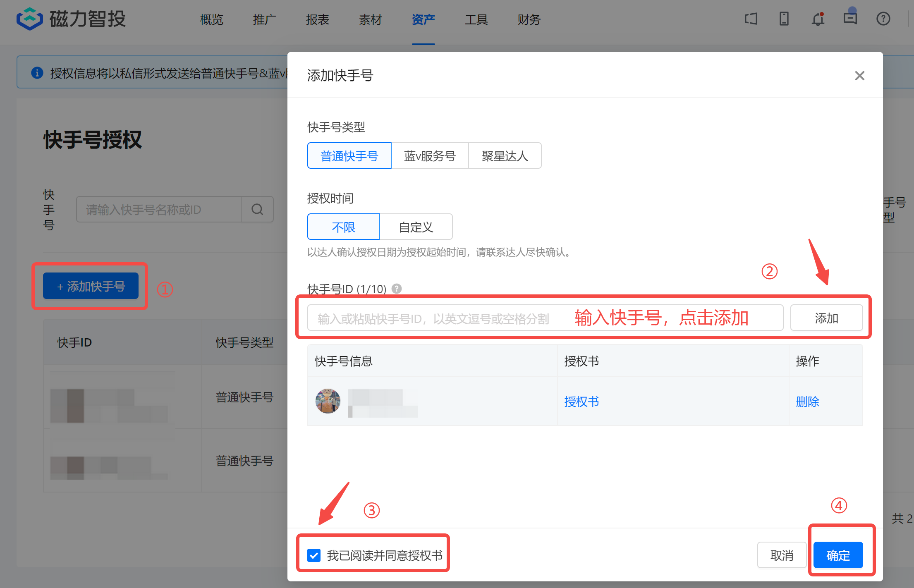Click the 添加快手号 button

pyautogui.click(x=90, y=286)
